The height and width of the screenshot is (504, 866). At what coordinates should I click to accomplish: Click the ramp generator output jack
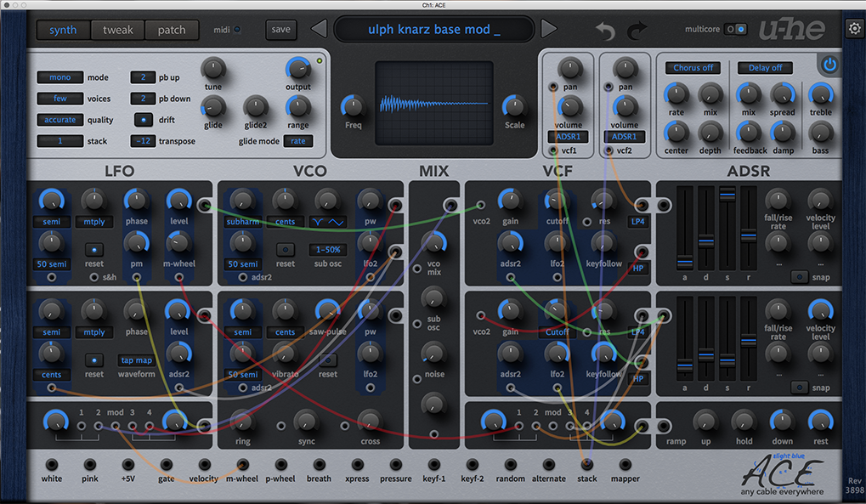click(663, 426)
